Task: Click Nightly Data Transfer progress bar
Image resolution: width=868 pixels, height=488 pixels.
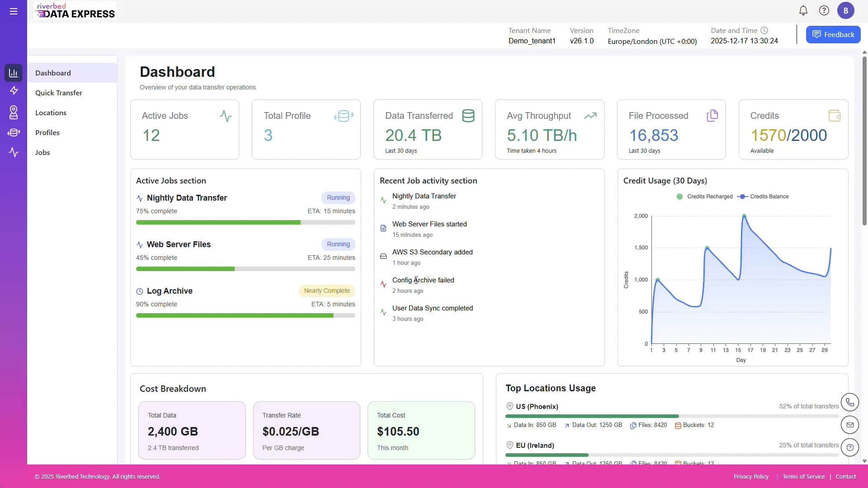Action: pos(245,222)
